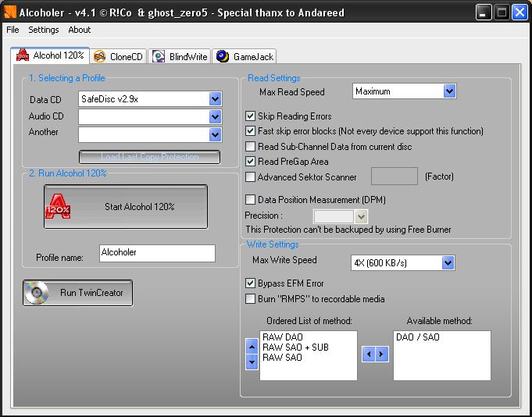Toggle Skip Reading Errors checkbox
This screenshot has height=417, width=532.
click(x=250, y=116)
